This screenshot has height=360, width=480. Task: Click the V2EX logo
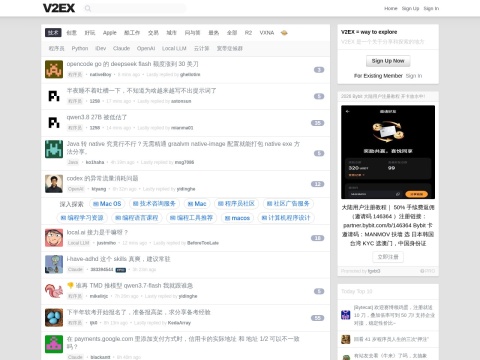(x=59, y=8)
